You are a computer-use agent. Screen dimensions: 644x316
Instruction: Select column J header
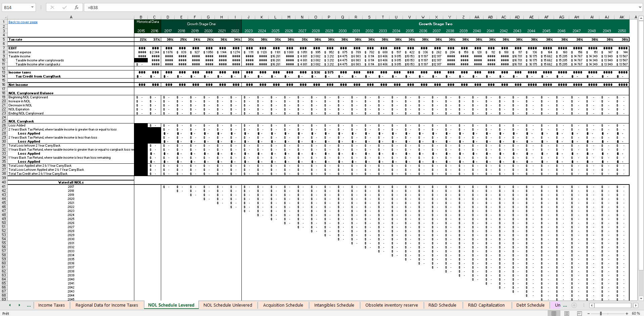pyautogui.click(x=248, y=17)
